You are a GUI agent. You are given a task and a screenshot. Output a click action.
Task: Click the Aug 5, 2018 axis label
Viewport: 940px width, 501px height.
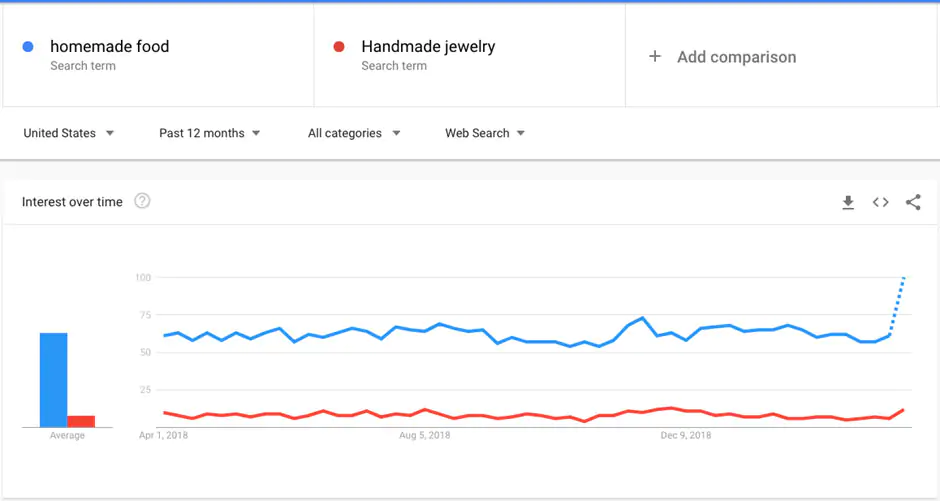click(425, 436)
